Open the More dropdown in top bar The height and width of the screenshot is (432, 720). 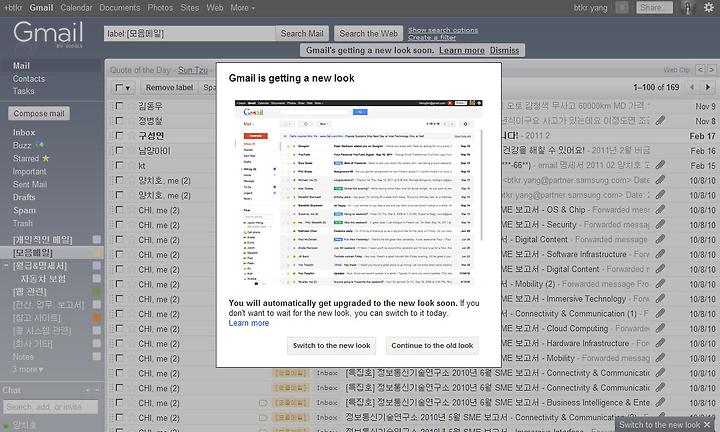(242, 8)
